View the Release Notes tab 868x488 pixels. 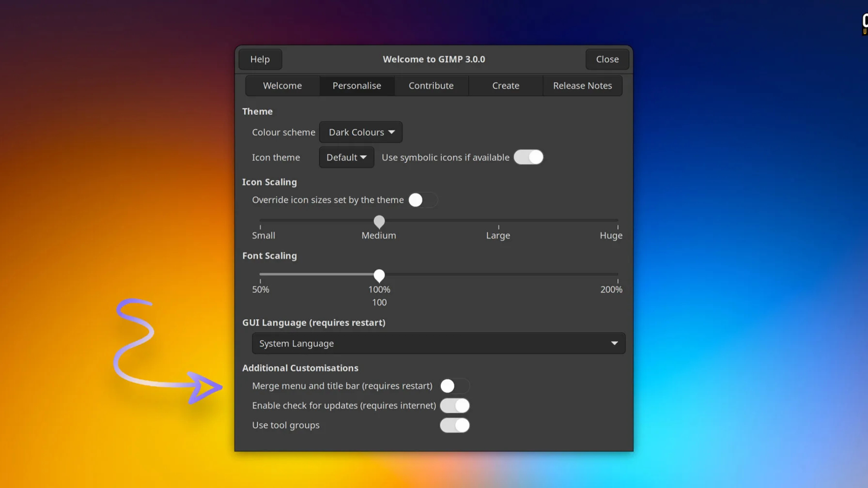(x=582, y=86)
